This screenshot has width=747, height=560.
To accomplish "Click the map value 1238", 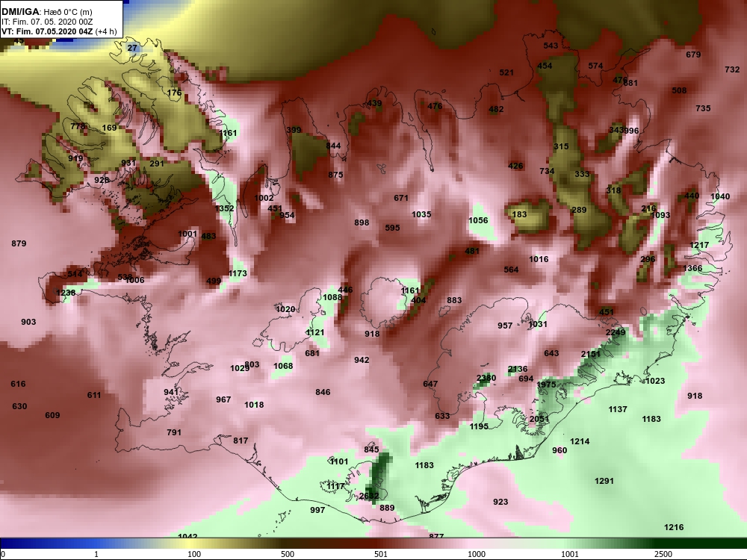I will tap(66, 293).
